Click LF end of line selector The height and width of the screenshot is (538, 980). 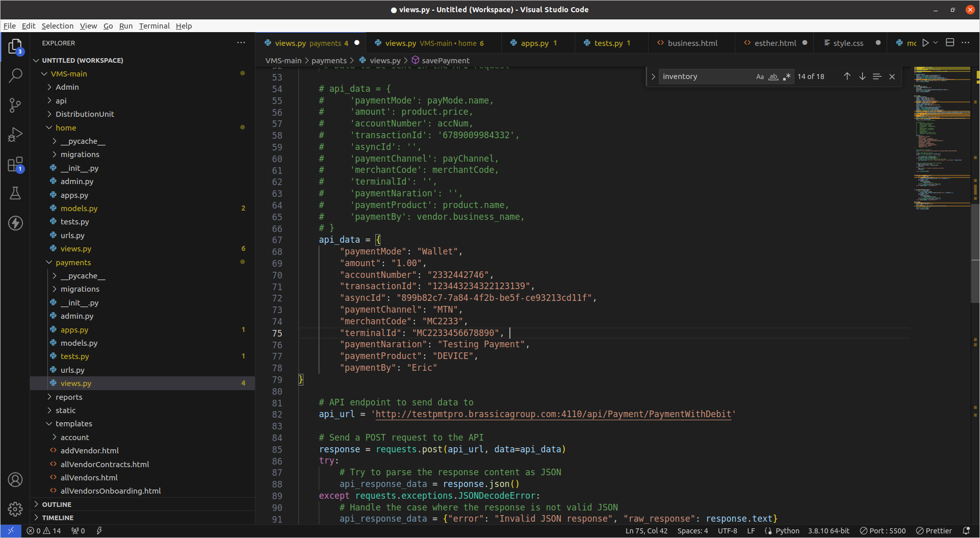point(751,531)
